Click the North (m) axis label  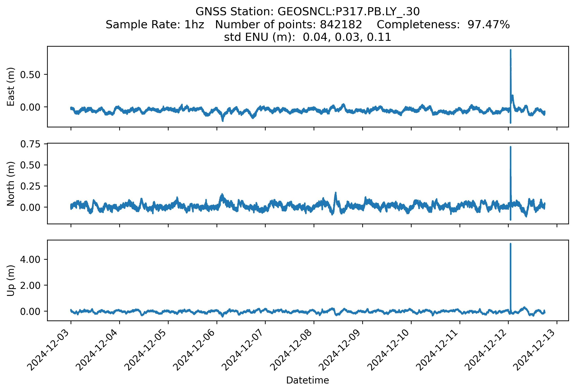[11, 184]
